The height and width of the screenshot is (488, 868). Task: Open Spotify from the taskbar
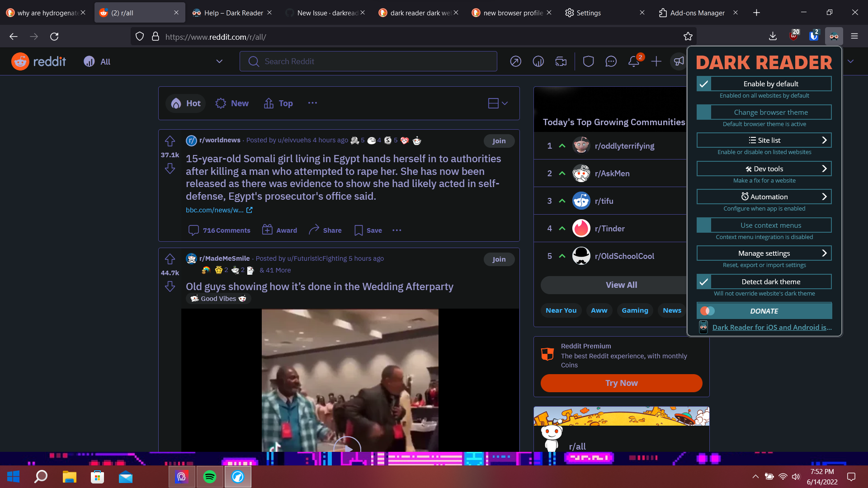point(210,477)
